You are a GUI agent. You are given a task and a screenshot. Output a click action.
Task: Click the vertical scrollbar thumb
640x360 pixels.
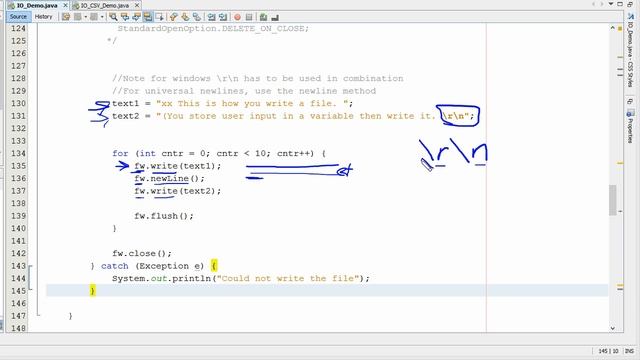coord(613,200)
